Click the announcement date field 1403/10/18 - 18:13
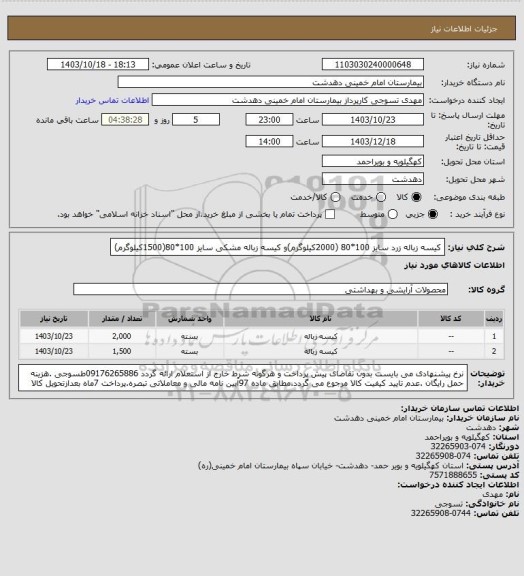The height and width of the screenshot is (576, 524). 98,64
